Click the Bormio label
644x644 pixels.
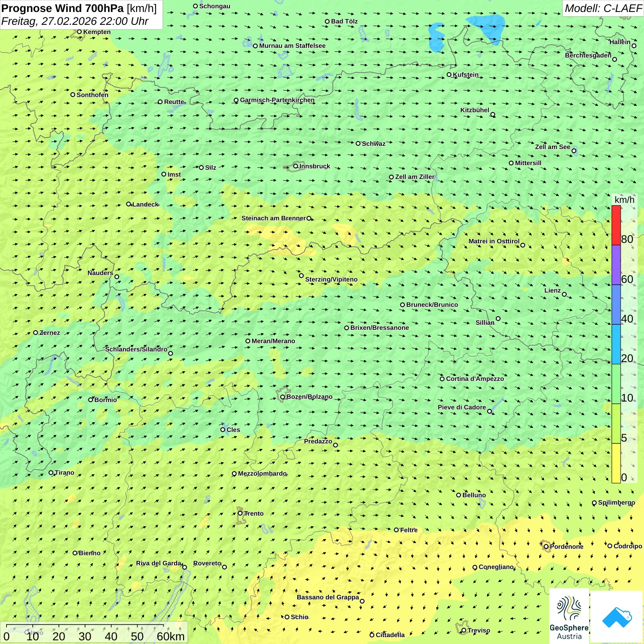pyautogui.click(x=106, y=400)
